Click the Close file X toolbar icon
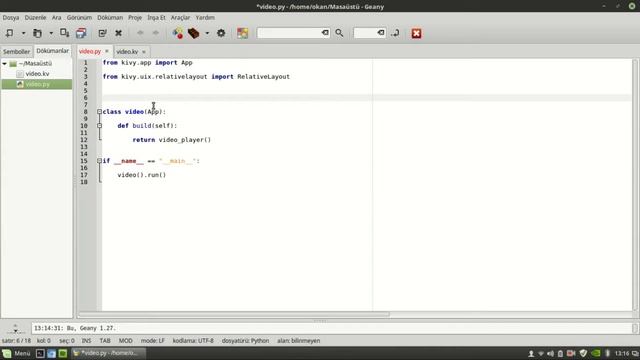This screenshot has height=360, width=640. (x=118, y=33)
